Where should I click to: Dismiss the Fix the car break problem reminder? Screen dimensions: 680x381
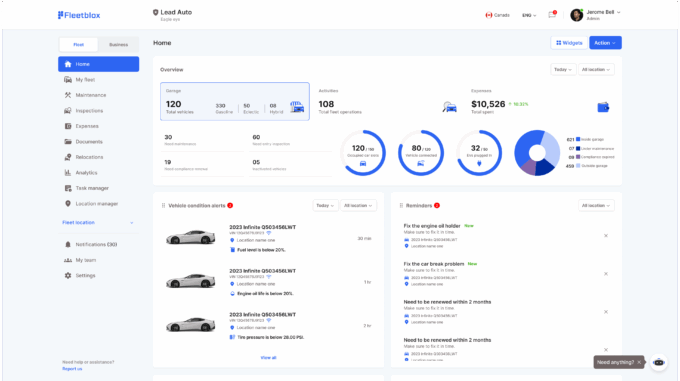(x=606, y=274)
